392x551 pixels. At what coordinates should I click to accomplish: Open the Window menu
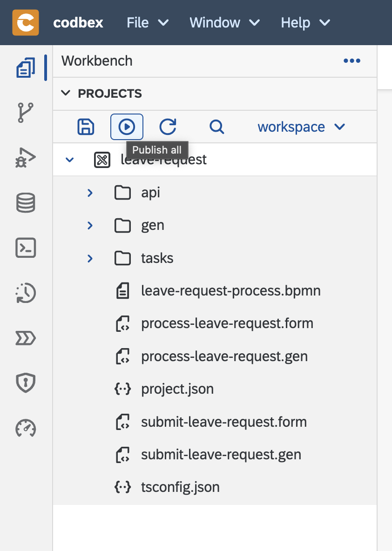[x=225, y=23]
